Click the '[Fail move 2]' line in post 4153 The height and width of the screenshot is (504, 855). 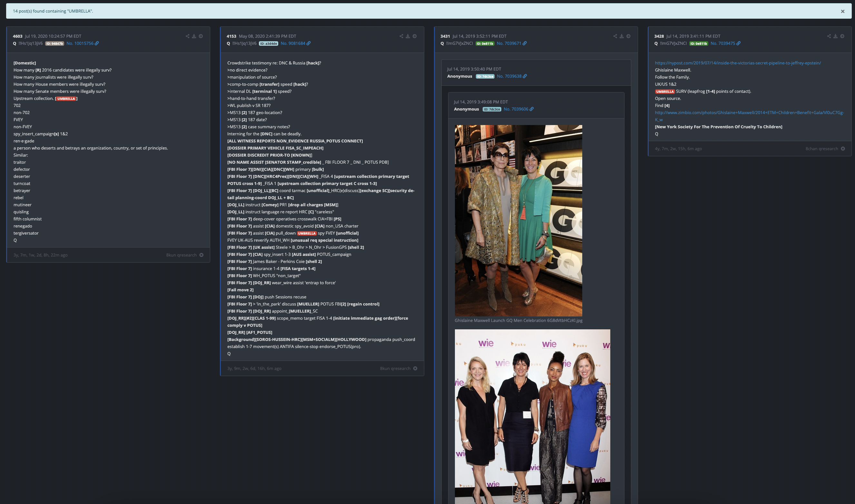click(x=240, y=290)
